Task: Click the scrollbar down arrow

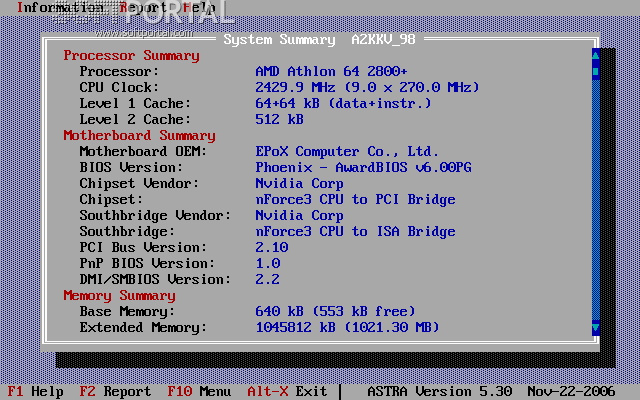Action: (x=596, y=328)
